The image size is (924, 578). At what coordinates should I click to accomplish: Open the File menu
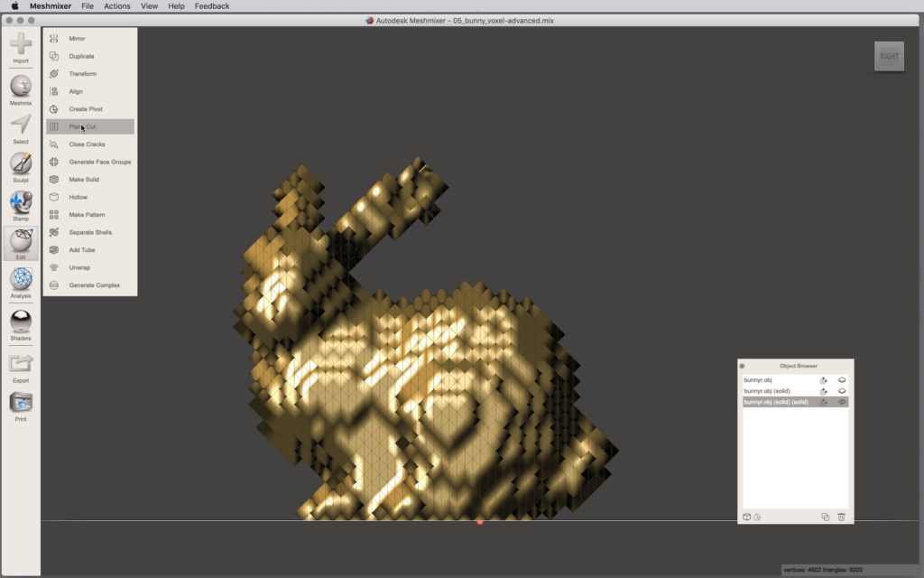88,6
